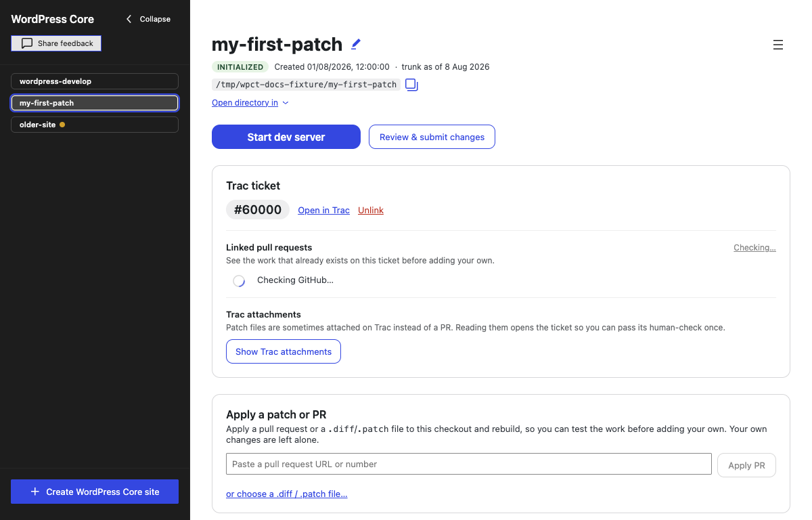Click the orange status dot on older-site
812x520 pixels.
click(x=62, y=125)
